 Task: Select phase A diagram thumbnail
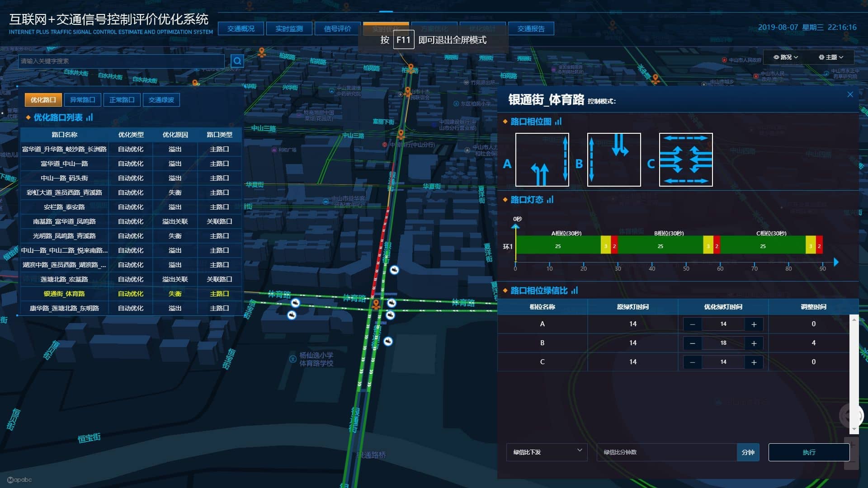(x=542, y=160)
